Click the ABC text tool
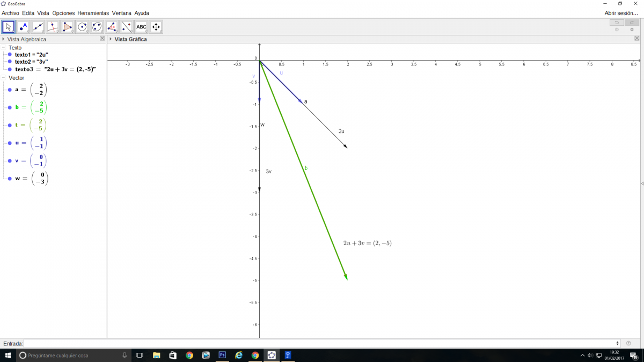This screenshot has height=362, width=644. [141, 27]
